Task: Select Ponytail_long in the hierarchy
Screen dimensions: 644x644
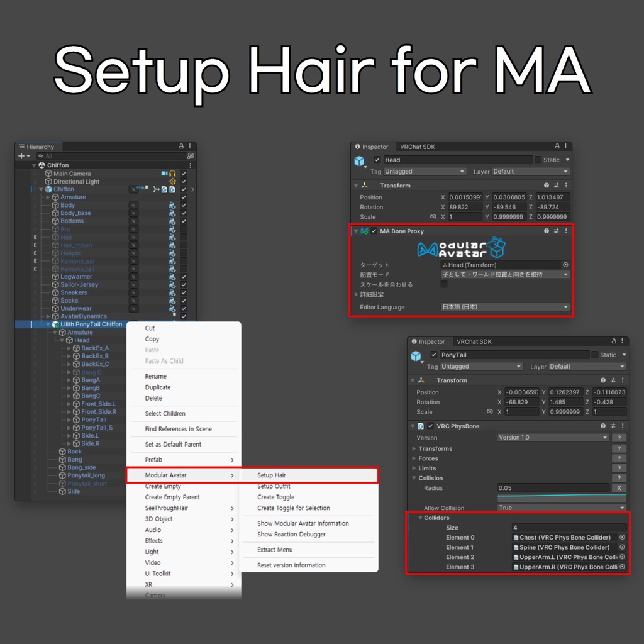Action: pyautogui.click(x=86, y=475)
